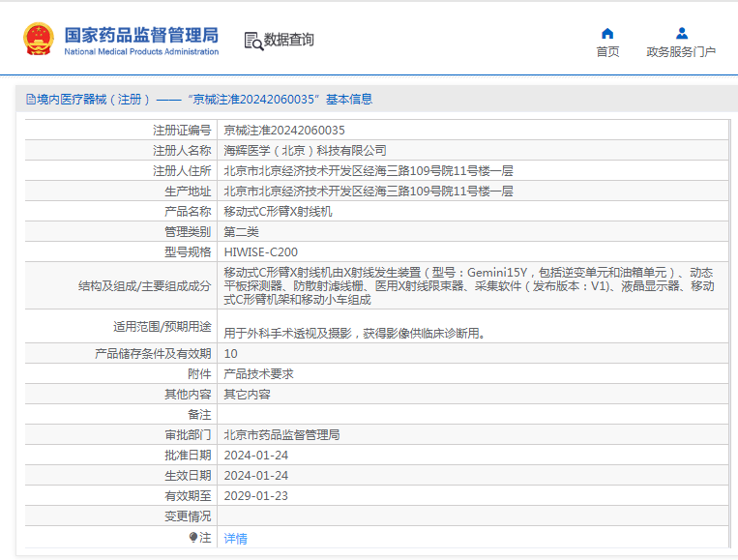
Task: Open 详情 link in 注 row
Action: point(235,539)
